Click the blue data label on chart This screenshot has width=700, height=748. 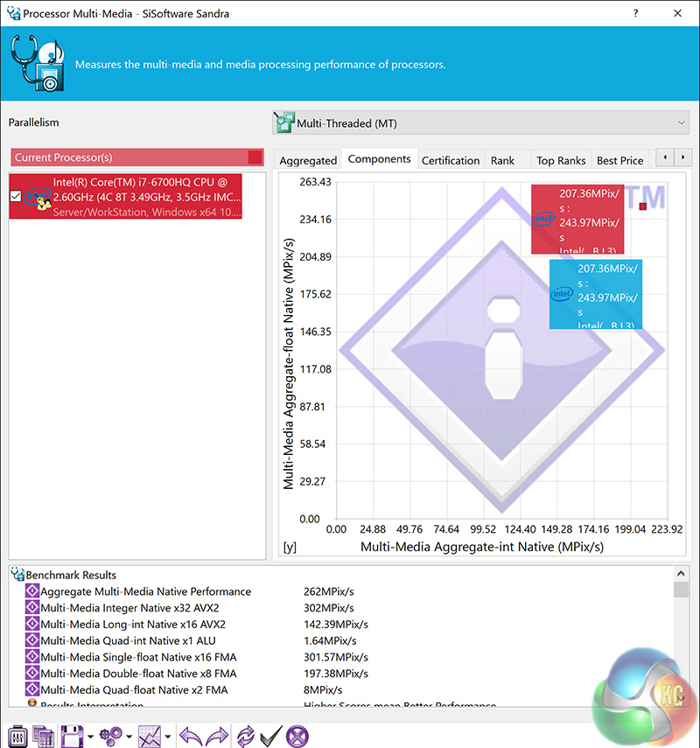[x=596, y=294]
